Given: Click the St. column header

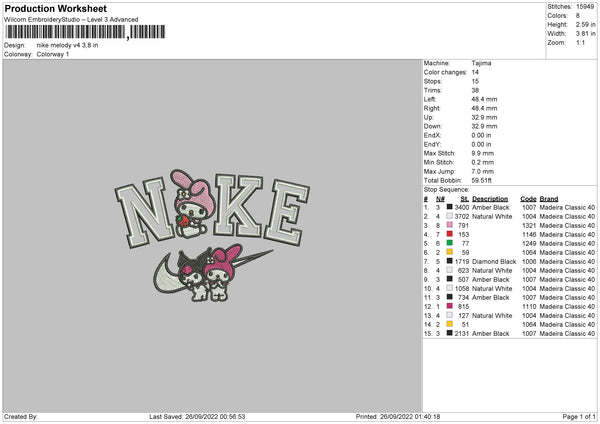Looking at the screenshot, I should coord(465,199).
